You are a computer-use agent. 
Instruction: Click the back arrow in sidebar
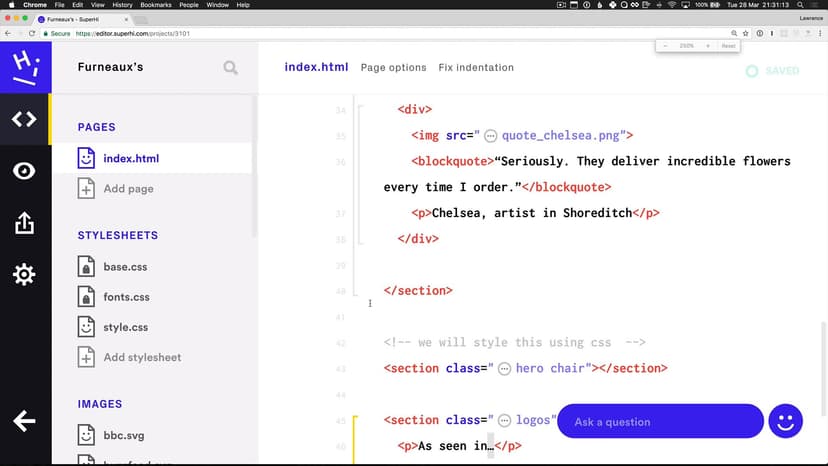tap(25, 421)
